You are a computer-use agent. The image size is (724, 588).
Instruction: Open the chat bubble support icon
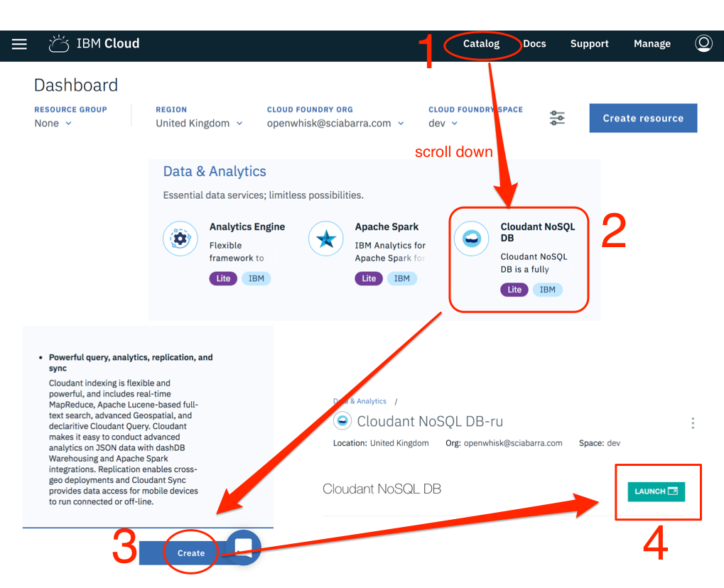(x=243, y=548)
